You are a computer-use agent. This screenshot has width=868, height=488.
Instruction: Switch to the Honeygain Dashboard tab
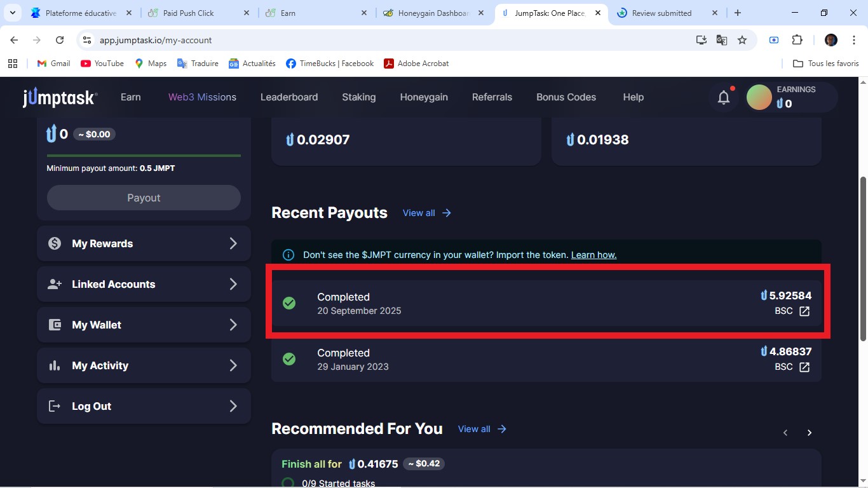pos(432,13)
